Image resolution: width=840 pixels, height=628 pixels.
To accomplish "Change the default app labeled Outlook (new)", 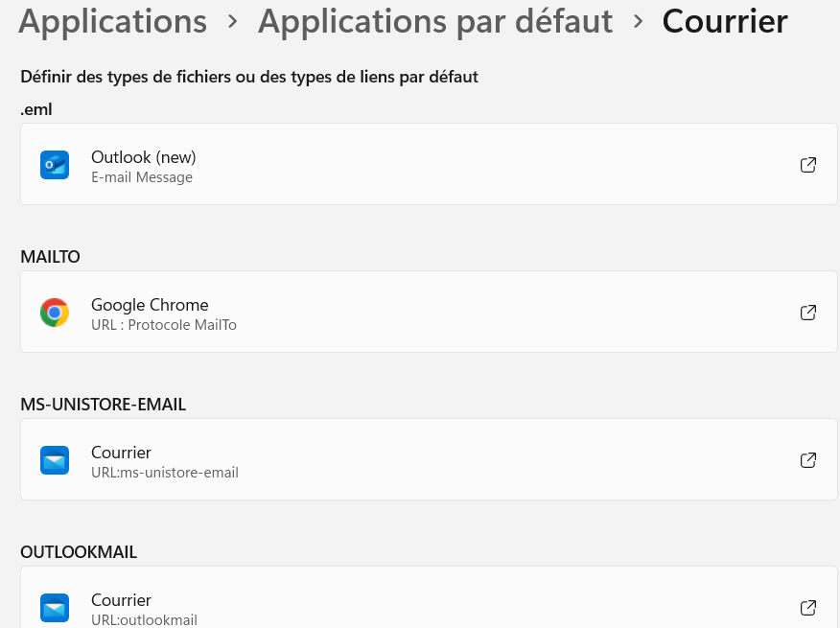I will [429, 164].
